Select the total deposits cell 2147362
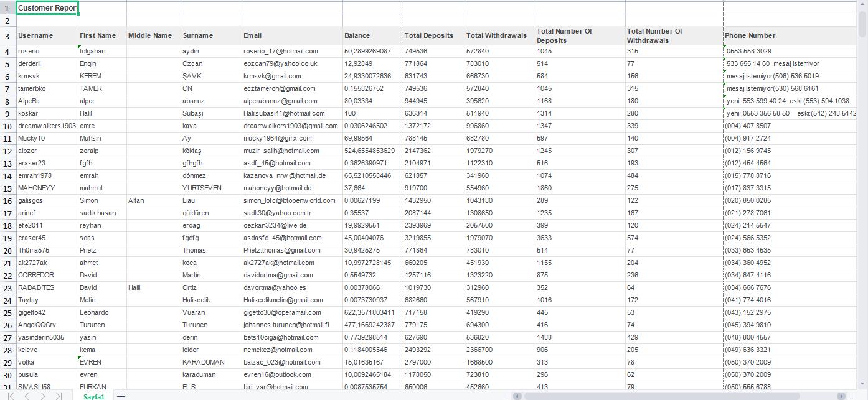868x400 pixels. [x=434, y=151]
